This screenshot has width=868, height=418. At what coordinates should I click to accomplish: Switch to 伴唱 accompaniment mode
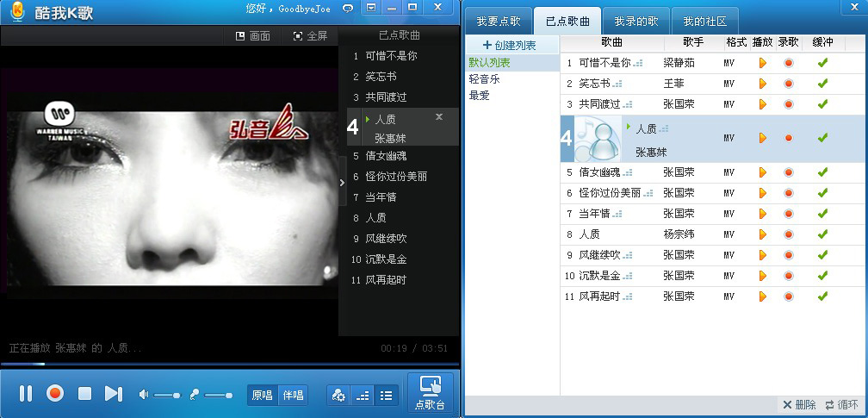(293, 396)
